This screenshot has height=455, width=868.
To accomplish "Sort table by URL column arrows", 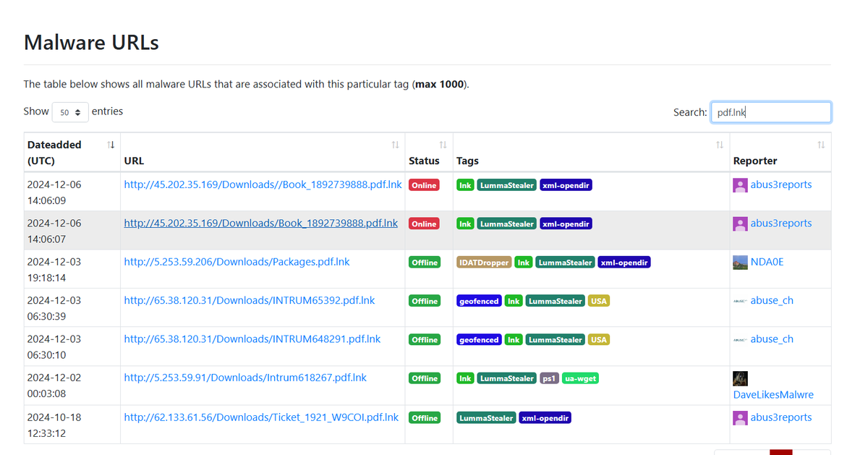I will click(x=395, y=145).
